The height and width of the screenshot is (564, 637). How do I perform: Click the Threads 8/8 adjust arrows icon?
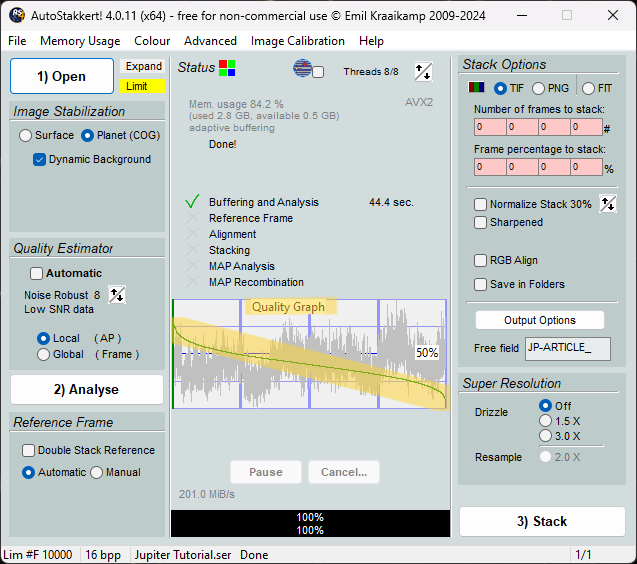click(x=423, y=72)
